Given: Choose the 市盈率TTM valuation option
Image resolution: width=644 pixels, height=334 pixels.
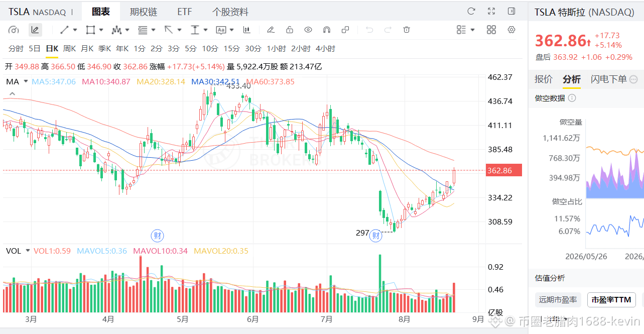Looking at the screenshot, I should click(x=611, y=300).
